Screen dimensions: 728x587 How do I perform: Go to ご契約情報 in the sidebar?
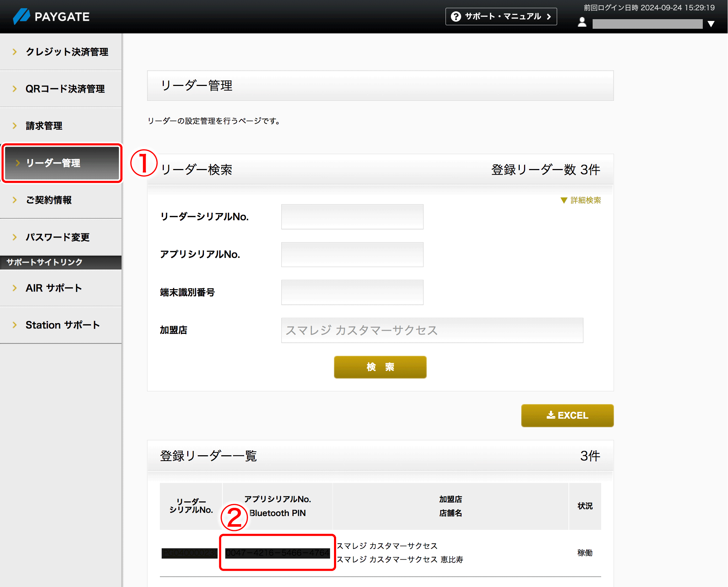tap(49, 200)
